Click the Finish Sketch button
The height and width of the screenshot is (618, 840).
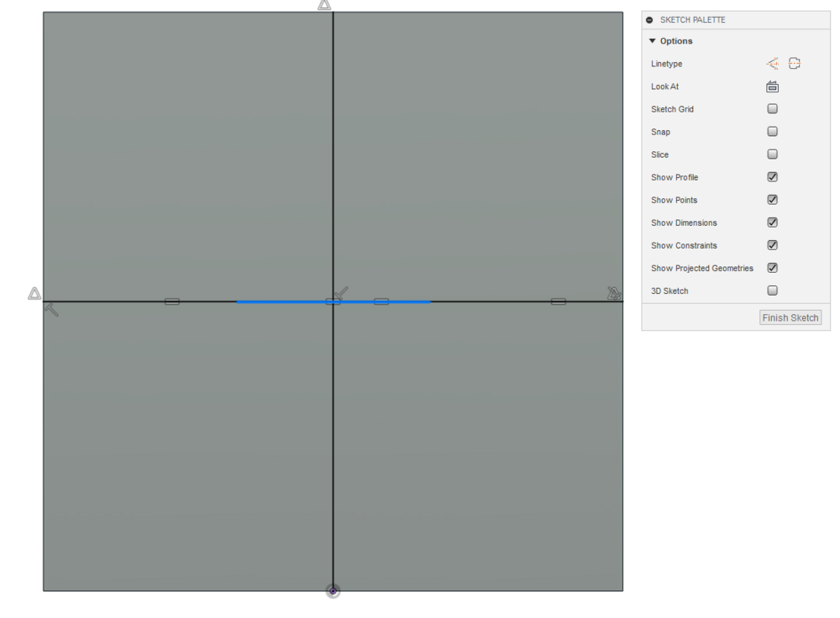click(x=790, y=317)
